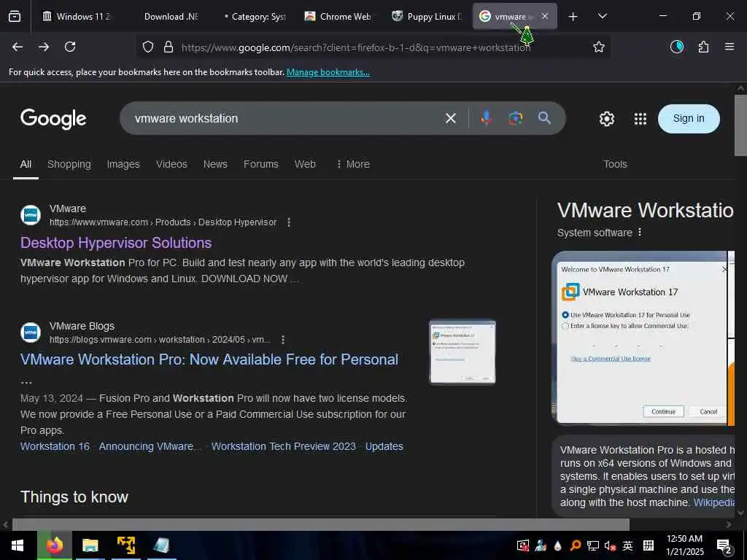Go back to the previous page
The width and height of the screenshot is (747, 560).
pos(18,47)
